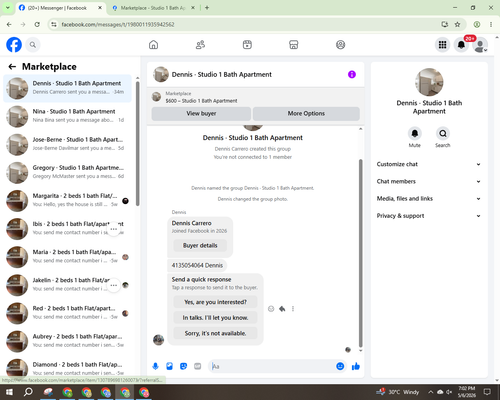
Task: Click the conversation list scrollbar
Action: (x=137, y=143)
